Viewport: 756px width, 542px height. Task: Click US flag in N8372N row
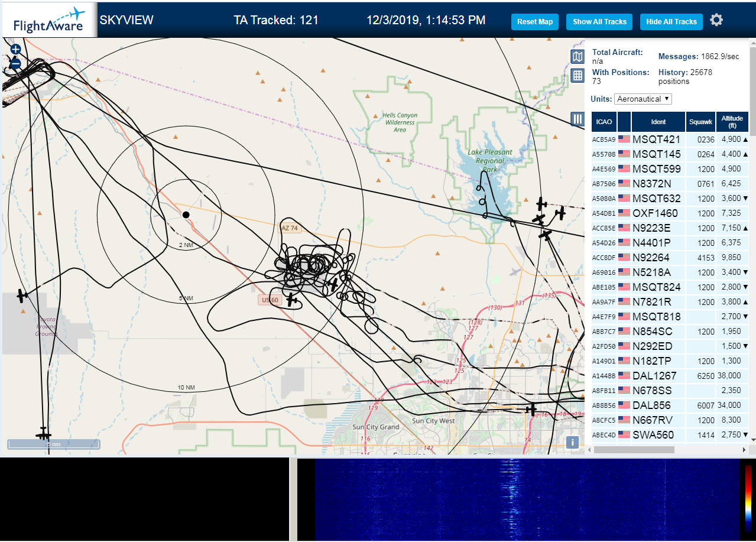coord(624,184)
